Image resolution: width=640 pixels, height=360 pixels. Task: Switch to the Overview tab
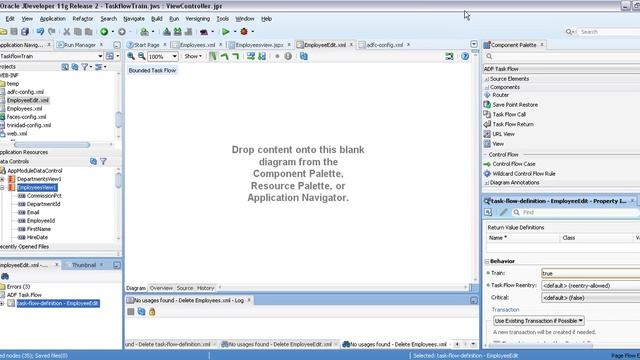tap(161, 288)
